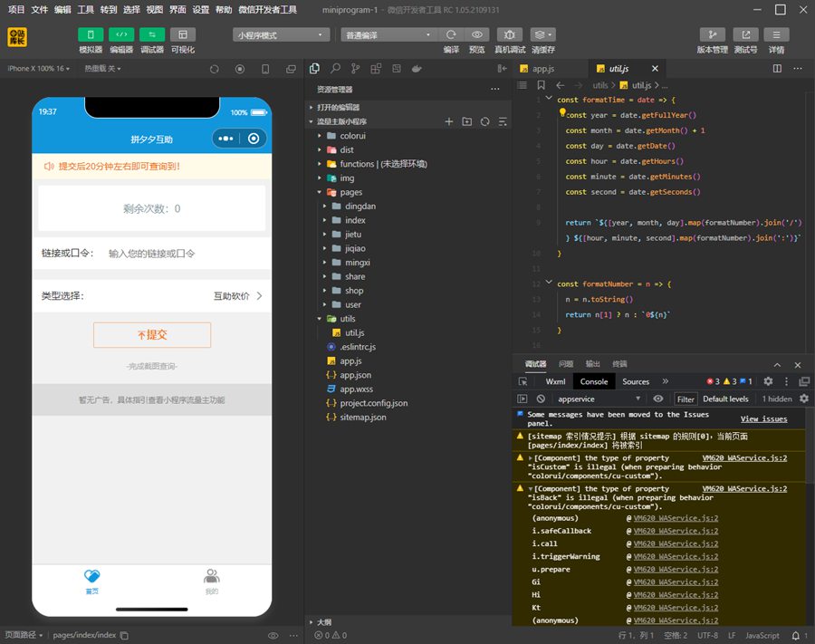
Task: Open the 设置 menu
Action: click(x=201, y=9)
